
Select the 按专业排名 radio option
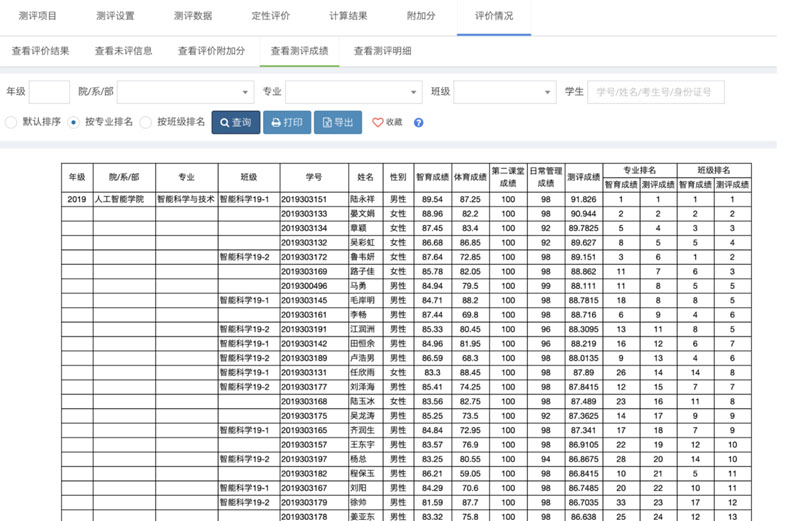74,122
